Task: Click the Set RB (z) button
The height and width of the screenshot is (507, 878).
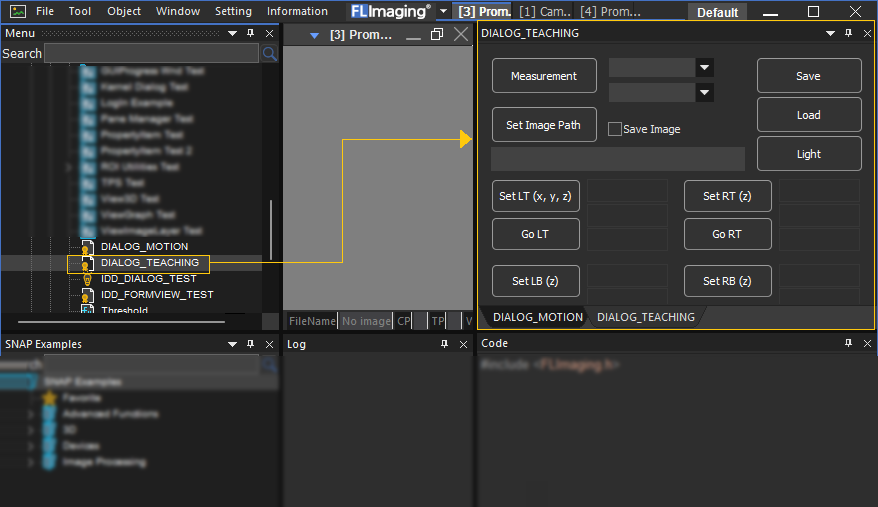Action: [727, 281]
